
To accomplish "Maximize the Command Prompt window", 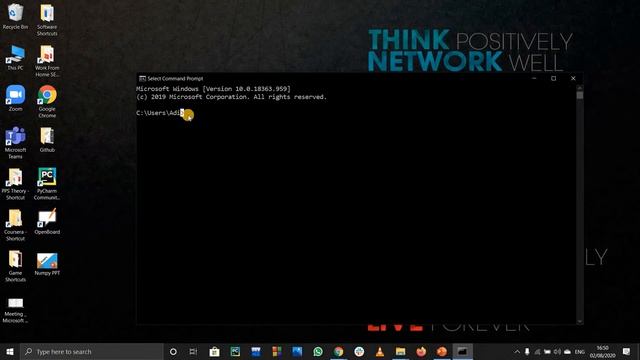I will click(553, 78).
